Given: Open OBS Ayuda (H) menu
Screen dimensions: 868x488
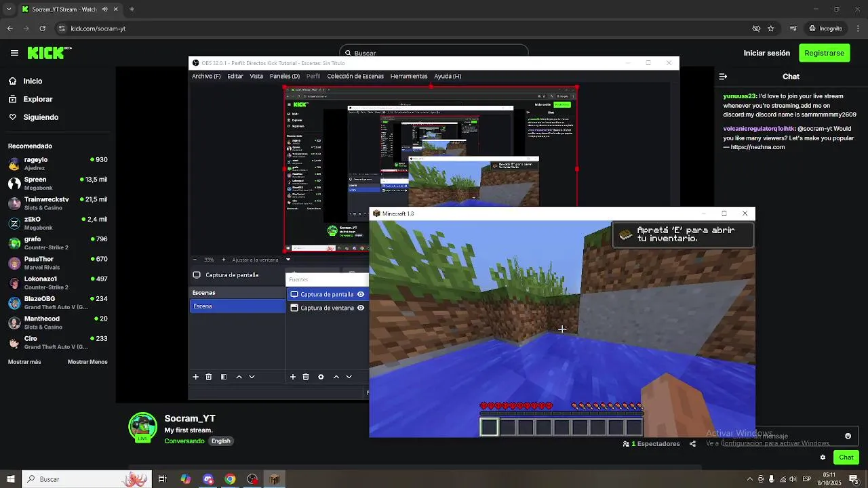Looking at the screenshot, I should pyautogui.click(x=448, y=76).
